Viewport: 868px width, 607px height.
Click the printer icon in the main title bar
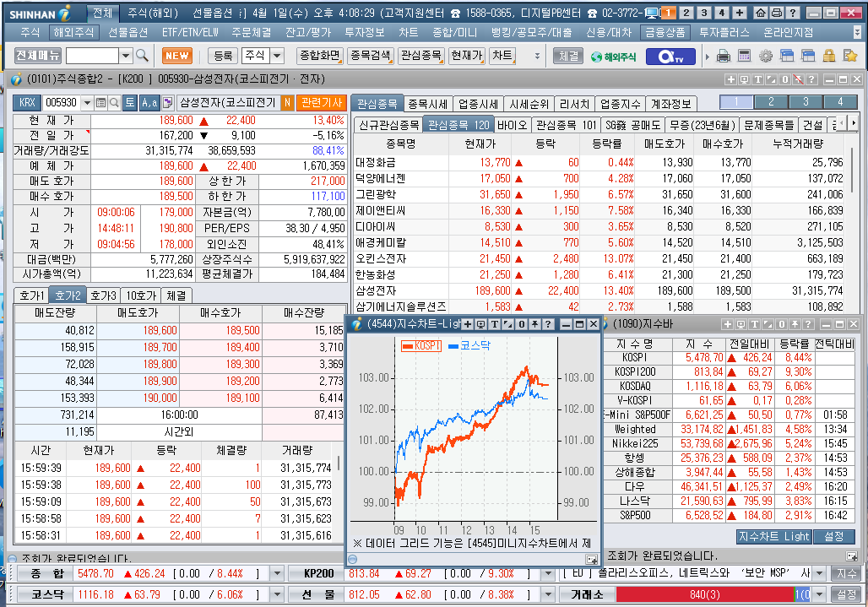(777, 13)
